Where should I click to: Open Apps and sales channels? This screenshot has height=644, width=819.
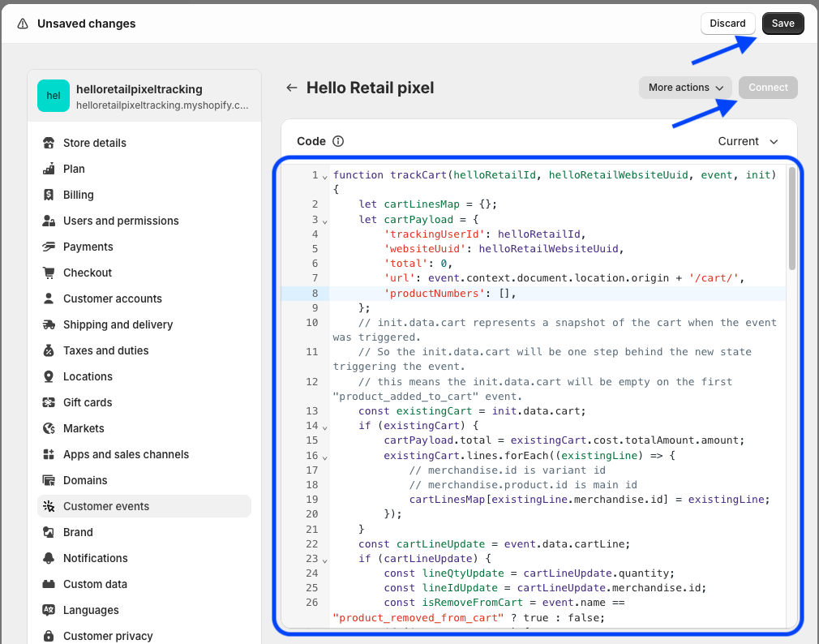pos(126,454)
